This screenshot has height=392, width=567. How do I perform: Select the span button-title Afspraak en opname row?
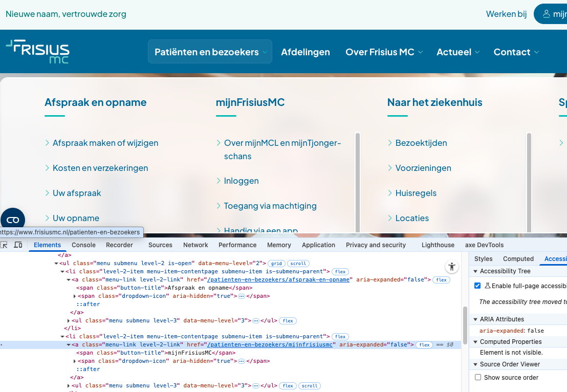[165, 288]
